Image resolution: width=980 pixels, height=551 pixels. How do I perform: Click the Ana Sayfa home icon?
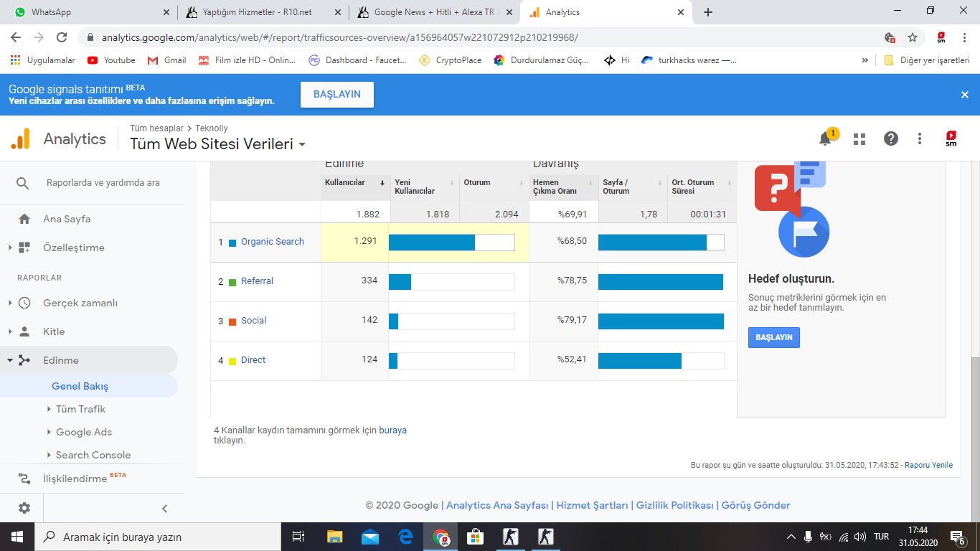(x=24, y=219)
